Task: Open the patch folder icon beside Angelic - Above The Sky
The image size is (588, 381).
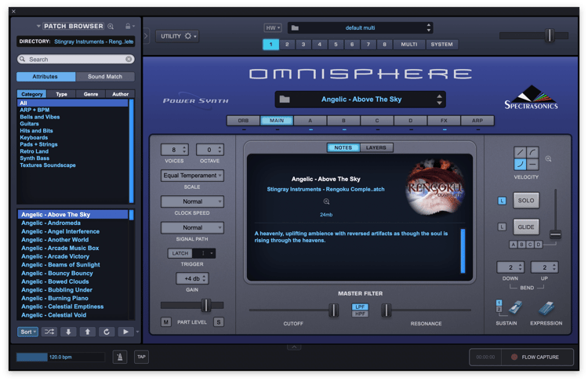Action: pyautogui.click(x=285, y=100)
